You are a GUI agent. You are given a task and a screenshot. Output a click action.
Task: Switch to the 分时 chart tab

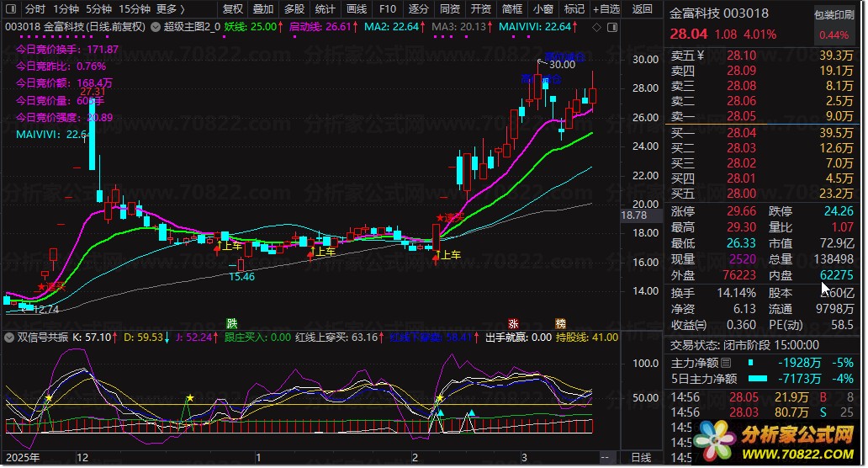tap(35, 9)
